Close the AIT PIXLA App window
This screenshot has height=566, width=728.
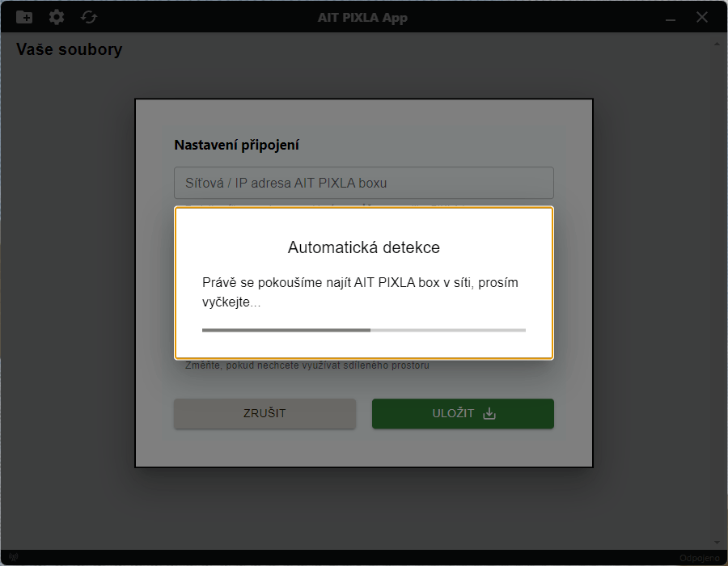coord(702,17)
